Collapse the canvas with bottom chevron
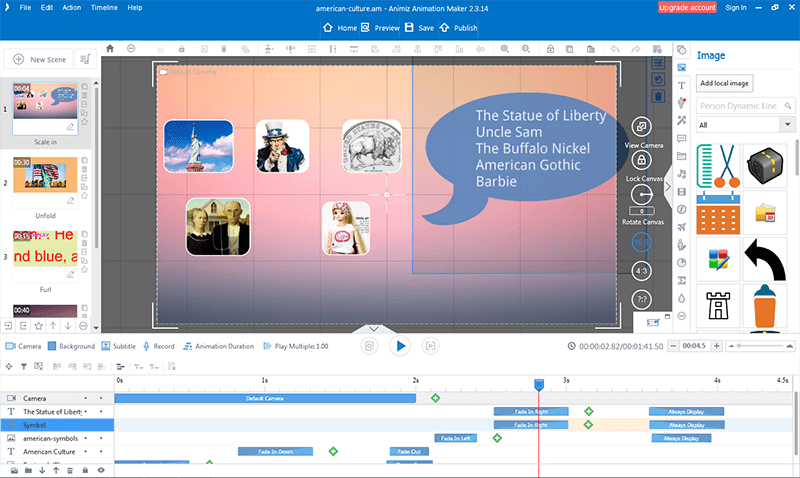The width and height of the screenshot is (800, 478). tap(373, 329)
